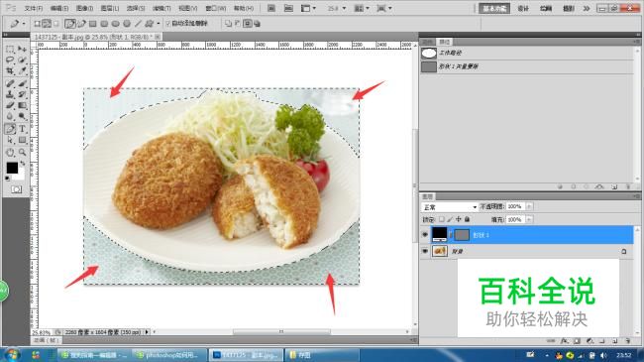This screenshot has width=644, height=362.
Task: Select the Brush tool
Action: click(x=22, y=83)
